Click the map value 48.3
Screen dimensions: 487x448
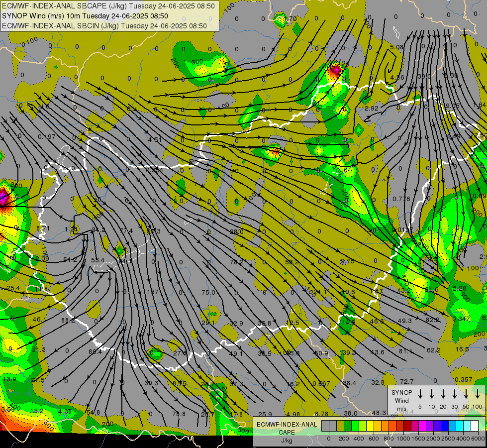tap(379, 413)
